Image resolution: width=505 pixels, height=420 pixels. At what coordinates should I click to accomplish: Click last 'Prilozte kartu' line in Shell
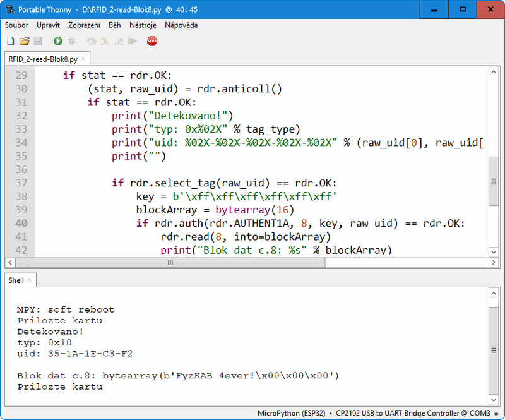click(x=60, y=387)
